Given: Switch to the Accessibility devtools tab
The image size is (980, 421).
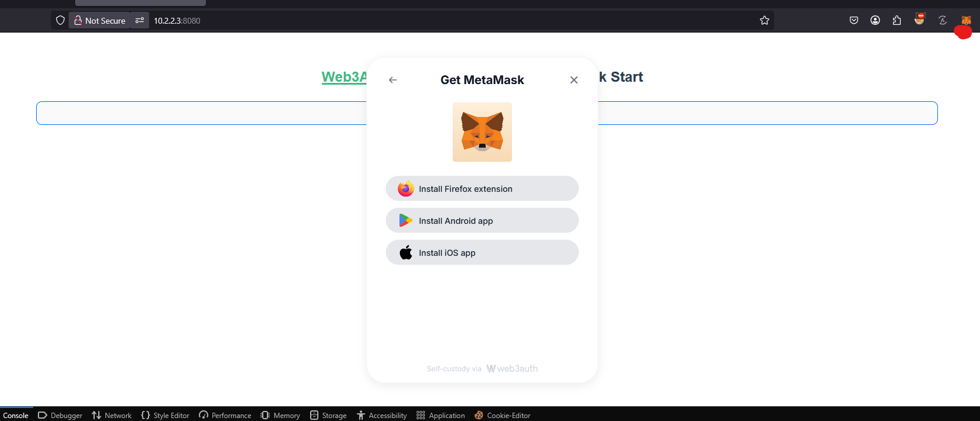Looking at the screenshot, I should [382, 415].
